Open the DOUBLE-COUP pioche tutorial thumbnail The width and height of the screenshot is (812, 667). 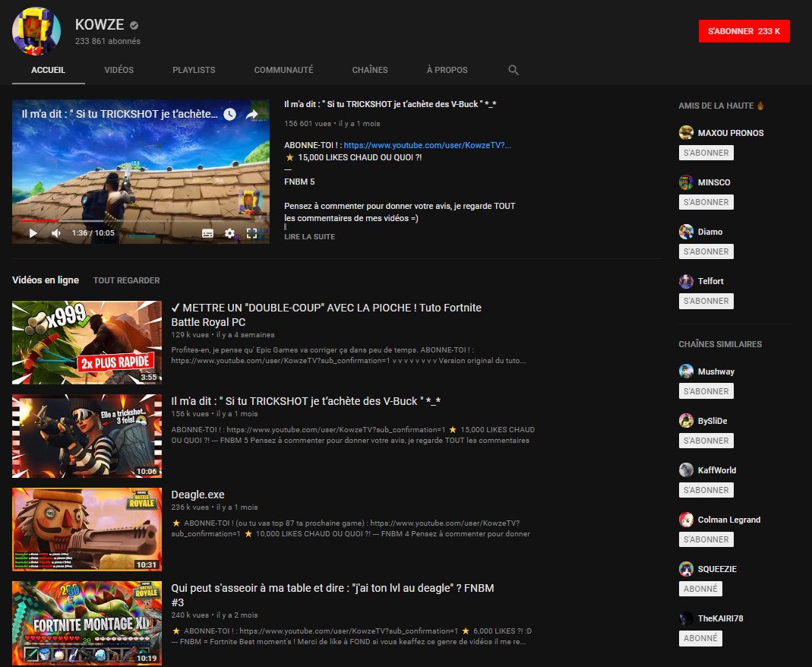87,343
